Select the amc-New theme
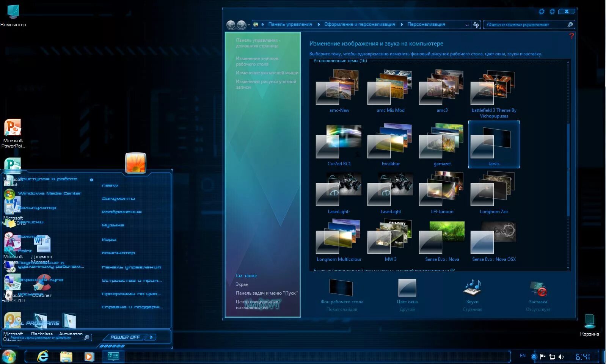Image resolution: width=606 pixels, height=364 pixels. [x=339, y=91]
